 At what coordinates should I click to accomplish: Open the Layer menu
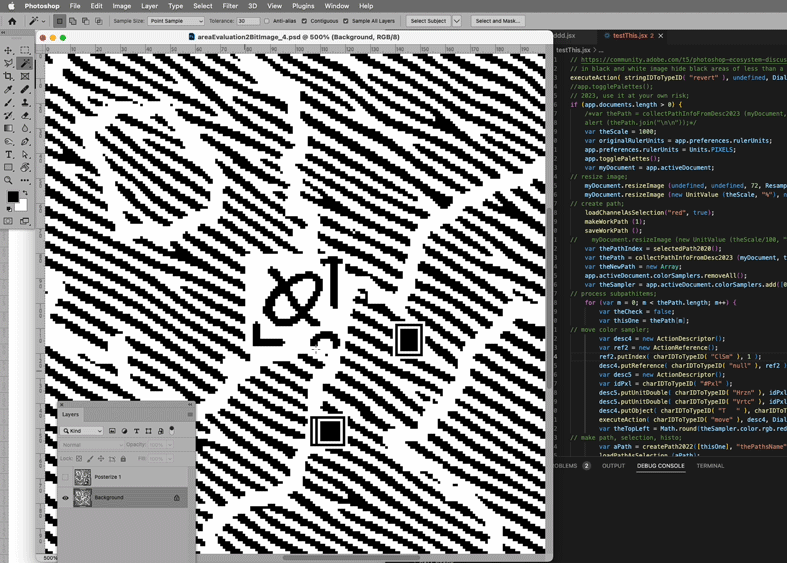(149, 6)
